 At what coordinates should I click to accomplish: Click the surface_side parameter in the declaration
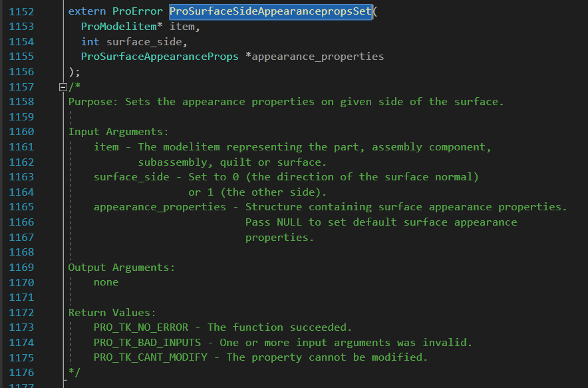tap(140, 42)
